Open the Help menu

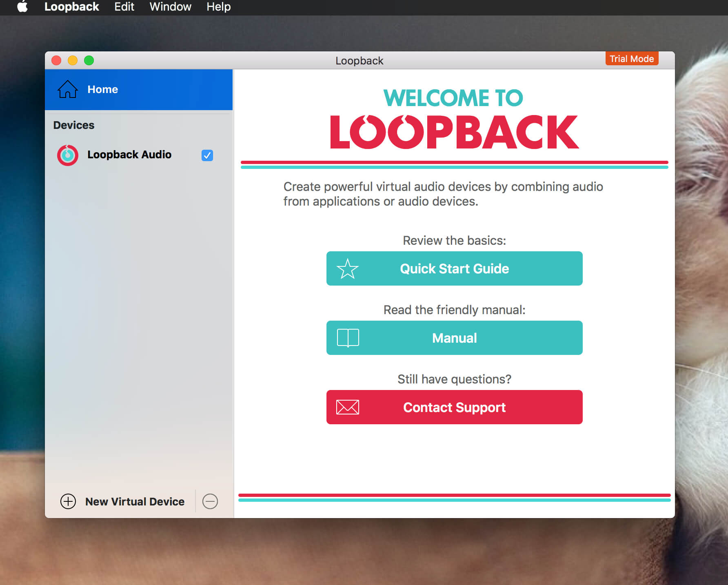(218, 7)
